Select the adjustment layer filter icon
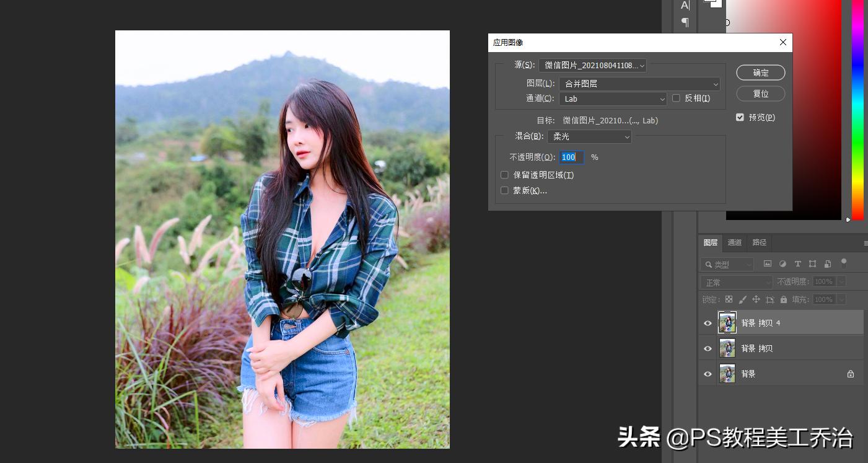This screenshot has width=868, height=463. click(x=783, y=264)
